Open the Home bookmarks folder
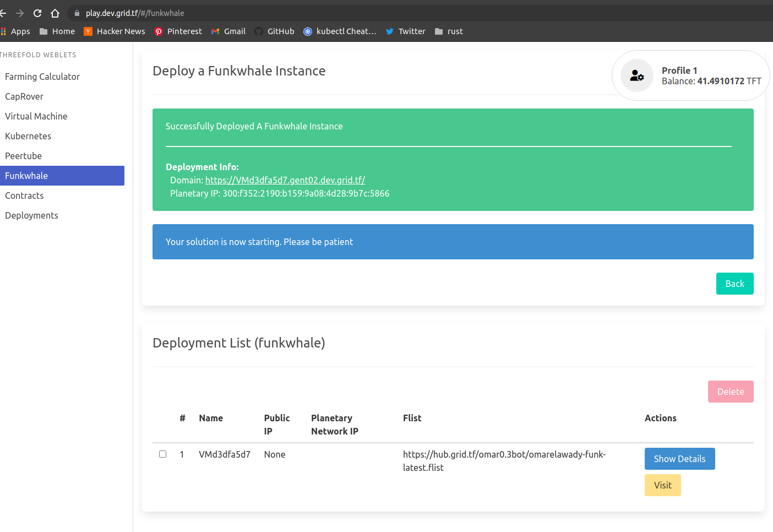 coord(57,31)
